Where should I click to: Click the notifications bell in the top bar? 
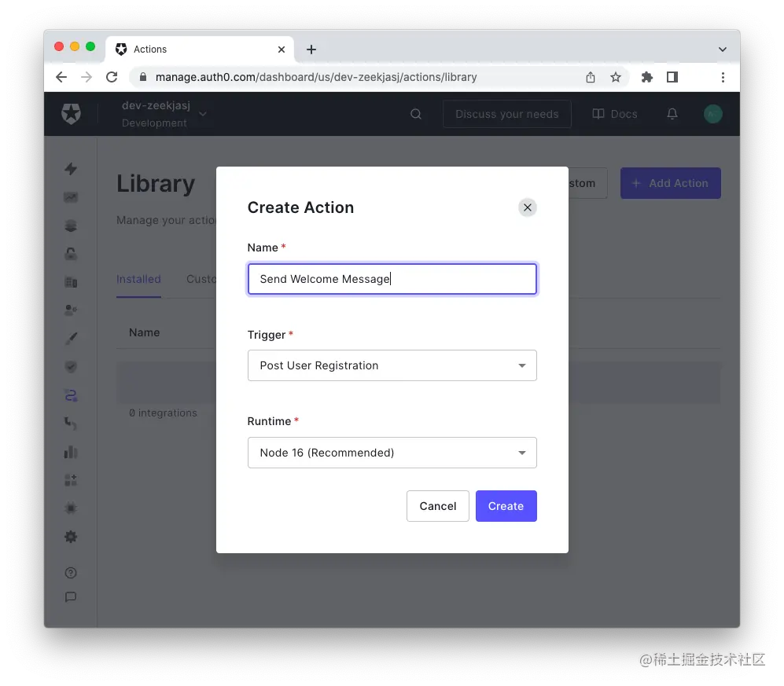[x=672, y=114]
